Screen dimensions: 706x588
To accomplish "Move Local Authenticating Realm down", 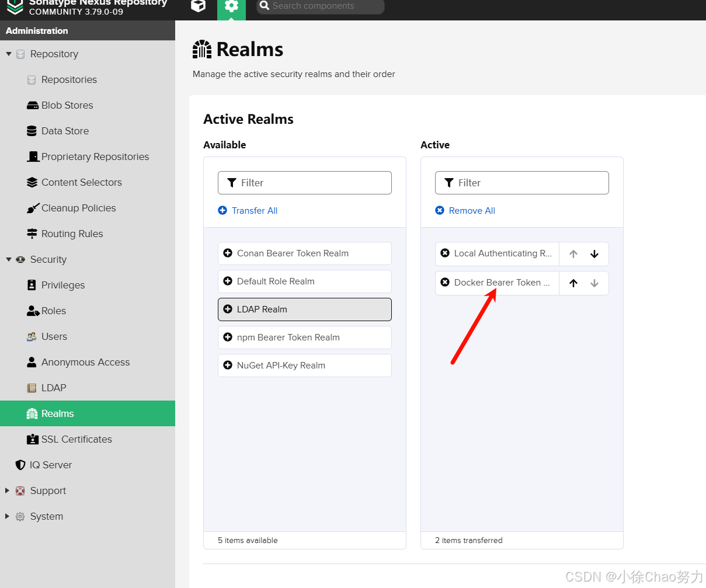I will click(594, 254).
